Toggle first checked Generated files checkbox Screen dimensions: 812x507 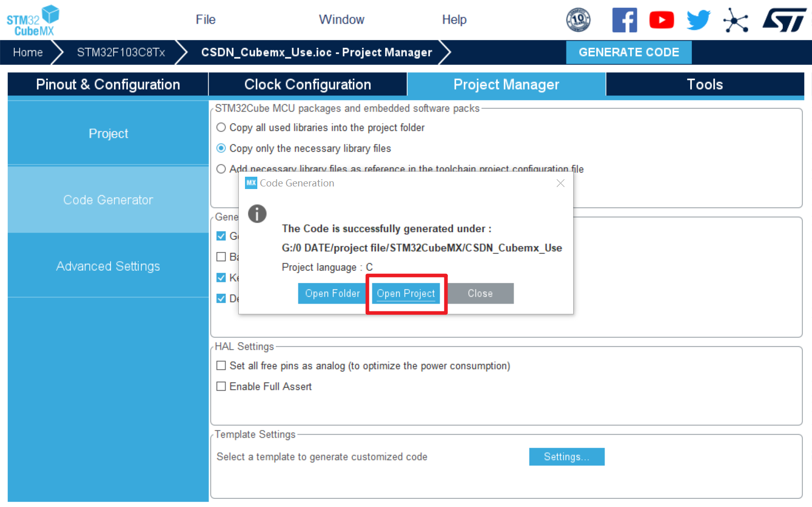221,236
